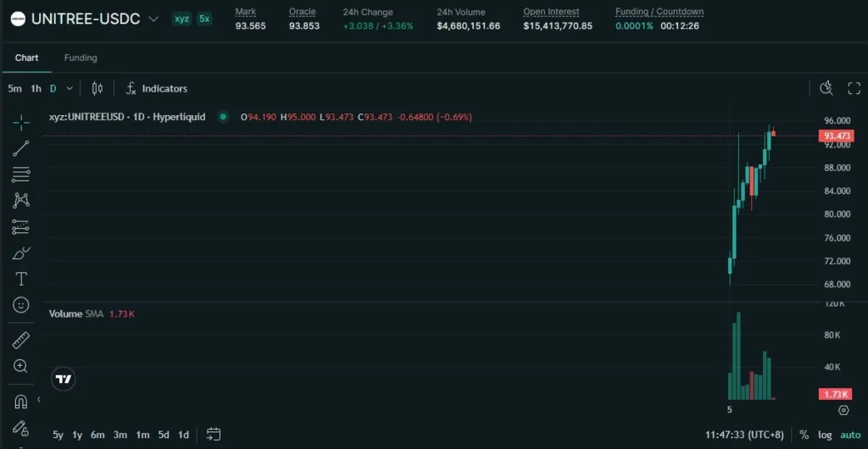Set the range to 1d

pos(183,435)
